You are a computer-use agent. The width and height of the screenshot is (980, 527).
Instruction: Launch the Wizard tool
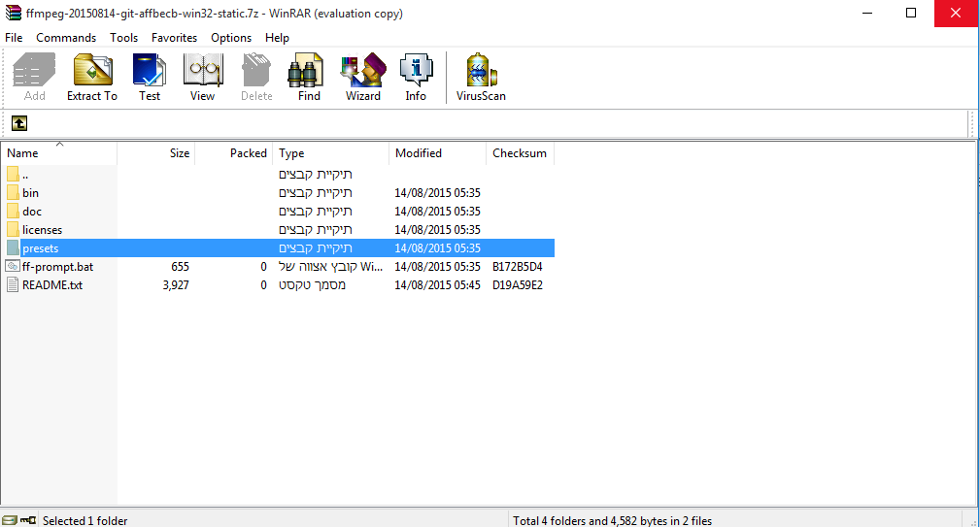(363, 76)
